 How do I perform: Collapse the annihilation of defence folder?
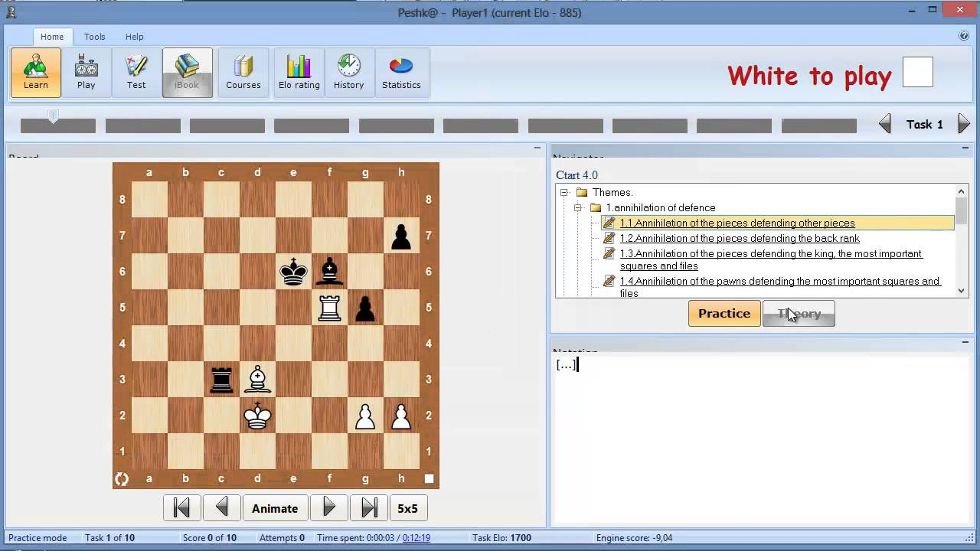[x=578, y=207]
